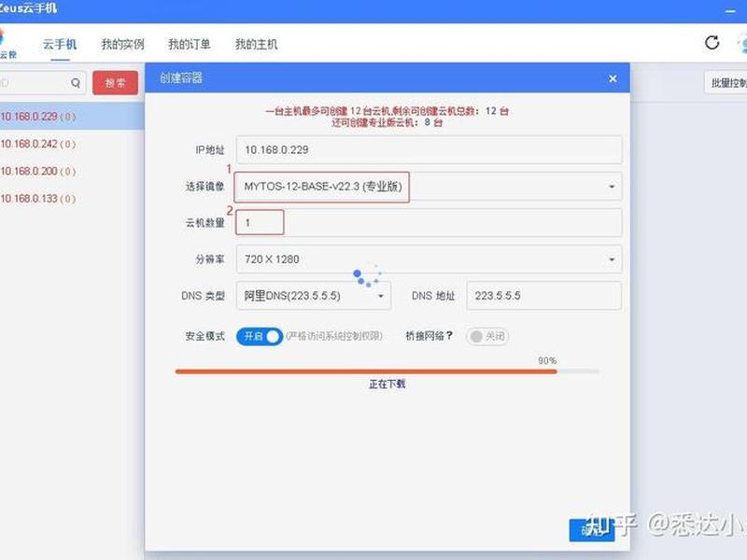Open the 分辨率 resolution dropdown

pos(429,259)
